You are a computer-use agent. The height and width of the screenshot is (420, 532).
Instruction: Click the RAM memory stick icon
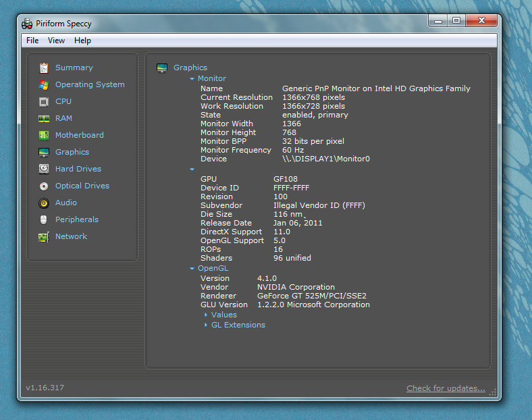coord(44,118)
